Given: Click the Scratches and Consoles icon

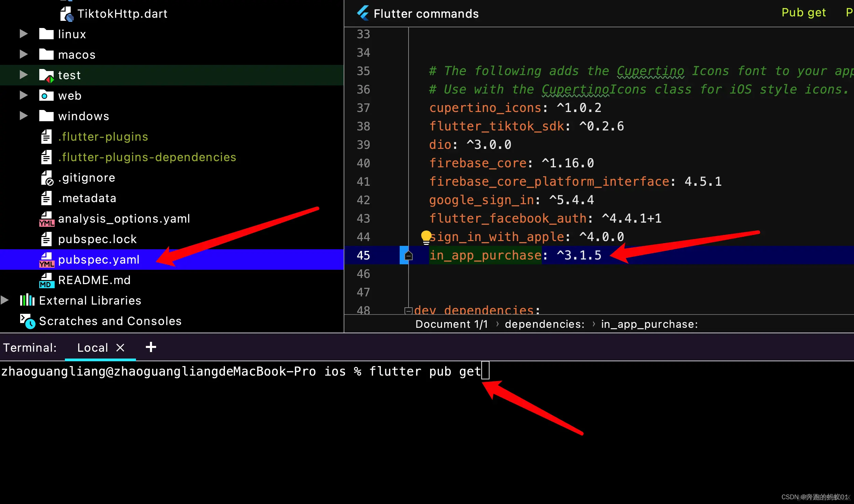Looking at the screenshot, I should pyautogui.click(x=27, y=321).
